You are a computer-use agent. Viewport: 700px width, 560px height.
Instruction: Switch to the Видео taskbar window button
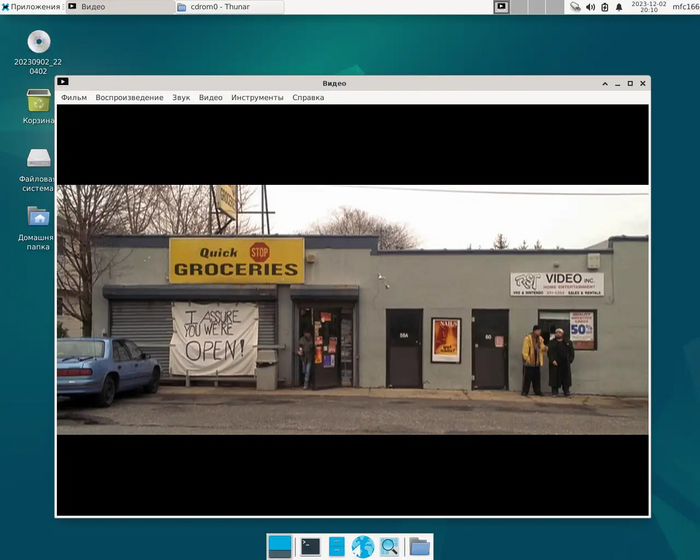click(x=119, y=7)
